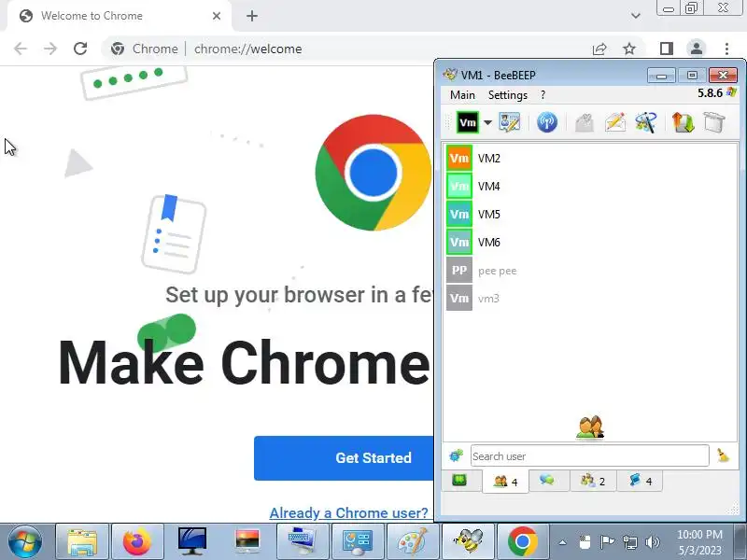Screen dimensions: 747x560
Task: Click the BeeBEEP bee taskbar icon
Action: [x=468, y=541]
